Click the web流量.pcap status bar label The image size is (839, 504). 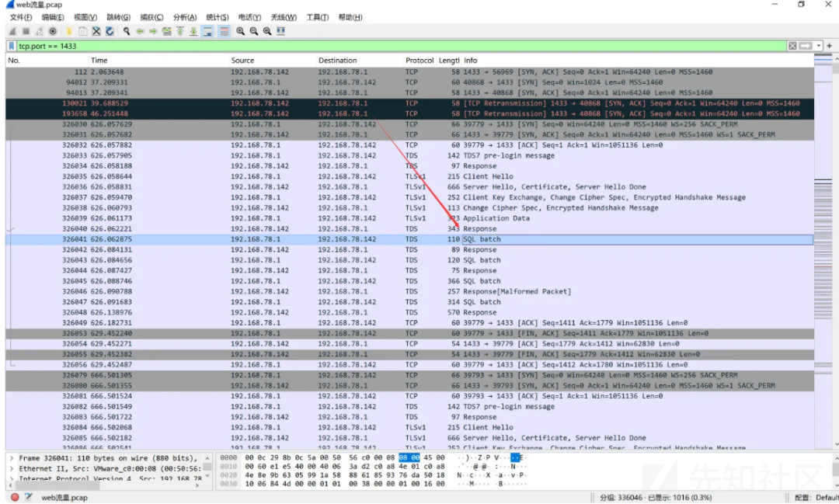pos(64,498)
